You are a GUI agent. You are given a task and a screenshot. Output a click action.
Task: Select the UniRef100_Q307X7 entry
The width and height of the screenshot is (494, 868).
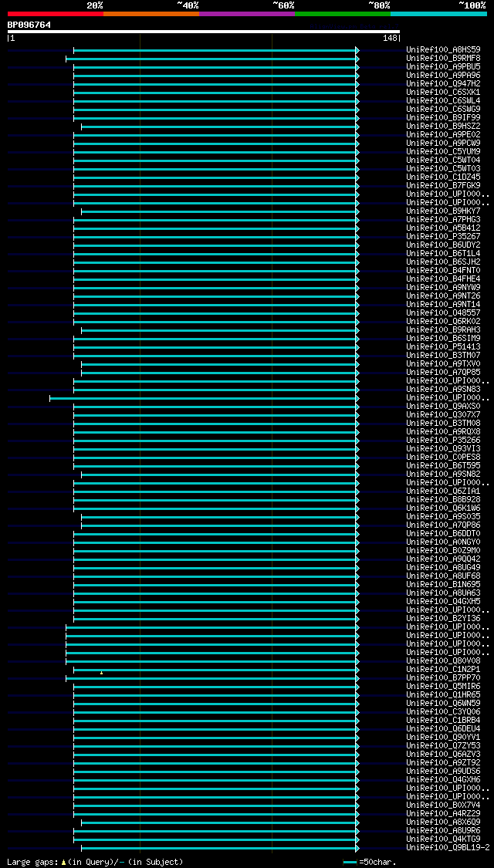[443, 414]
